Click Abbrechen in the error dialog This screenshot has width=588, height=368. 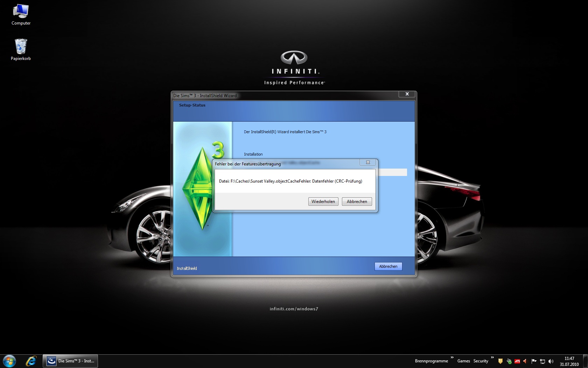click(357, 202)
